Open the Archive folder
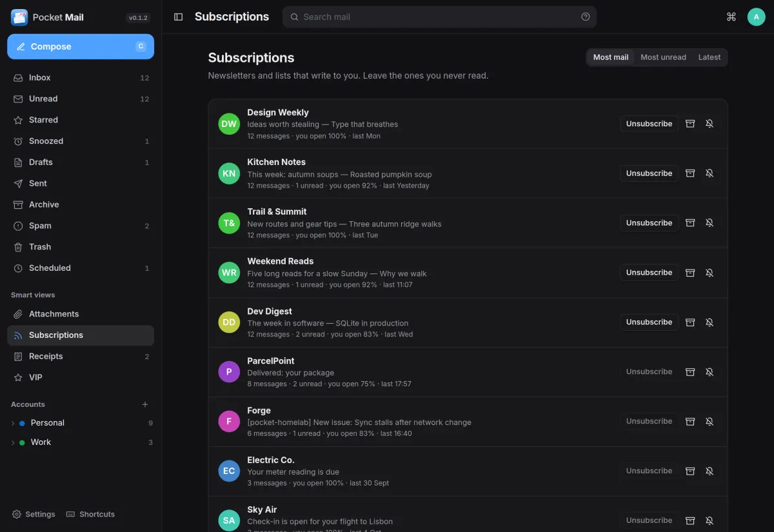 (81, 204)
